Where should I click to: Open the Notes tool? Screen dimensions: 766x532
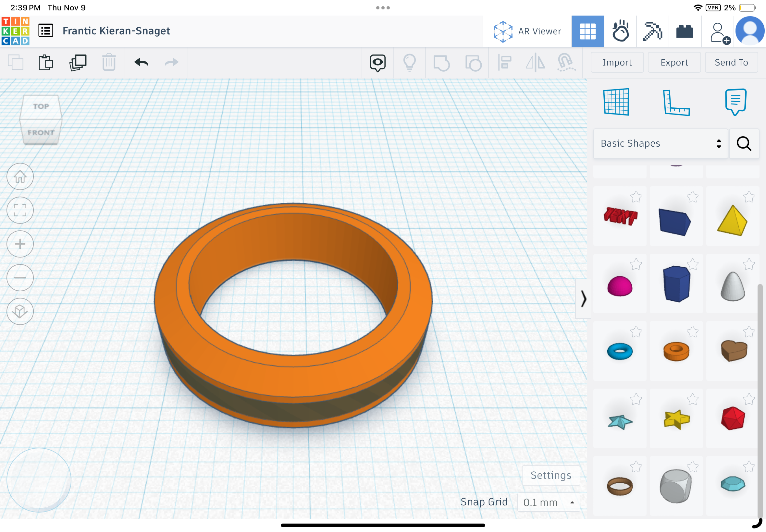735,102
